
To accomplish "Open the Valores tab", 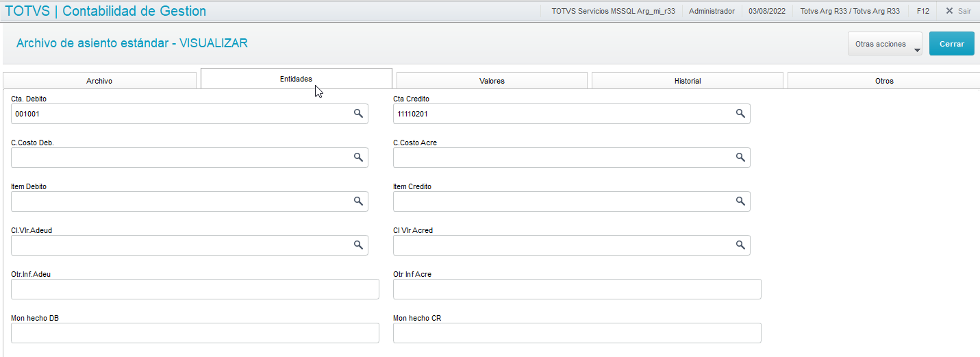I will pyautogui.click(x=492, y=81).
